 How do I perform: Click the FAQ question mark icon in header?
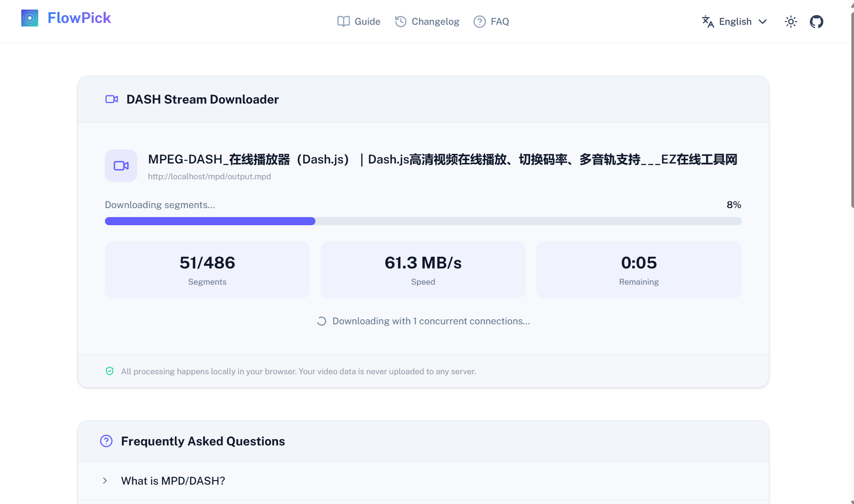(x=480, y=22)
